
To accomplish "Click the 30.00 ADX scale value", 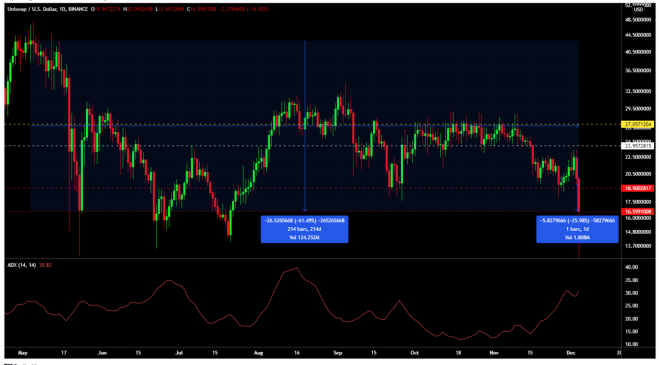I will pos(632,293).
